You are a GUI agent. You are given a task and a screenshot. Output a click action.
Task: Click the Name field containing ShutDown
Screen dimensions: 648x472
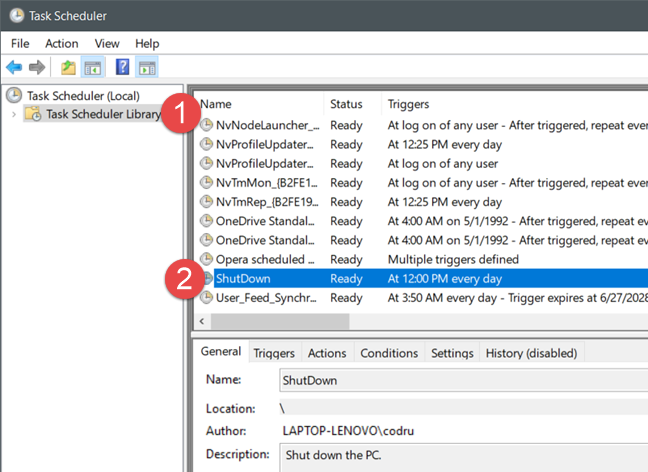point(464,380)
